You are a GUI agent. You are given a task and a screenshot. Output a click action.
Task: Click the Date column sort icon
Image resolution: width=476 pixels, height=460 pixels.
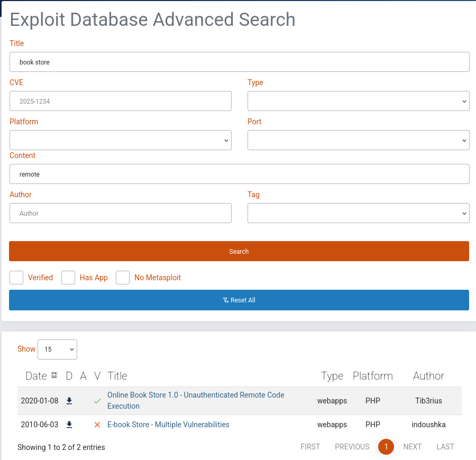click(x=54, y=375)
